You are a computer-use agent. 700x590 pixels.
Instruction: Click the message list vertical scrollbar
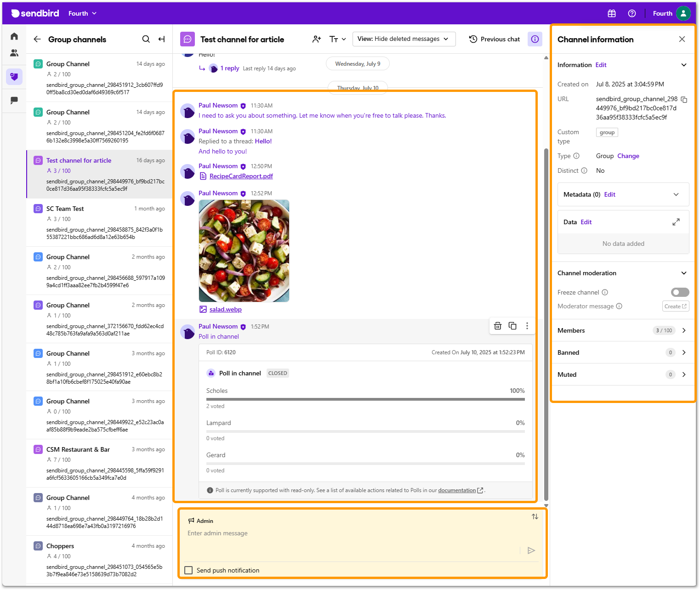tap(546, 322)
